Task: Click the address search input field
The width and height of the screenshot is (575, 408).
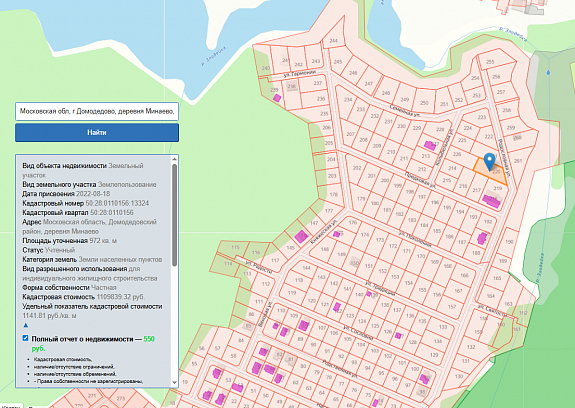Action: 97,111
